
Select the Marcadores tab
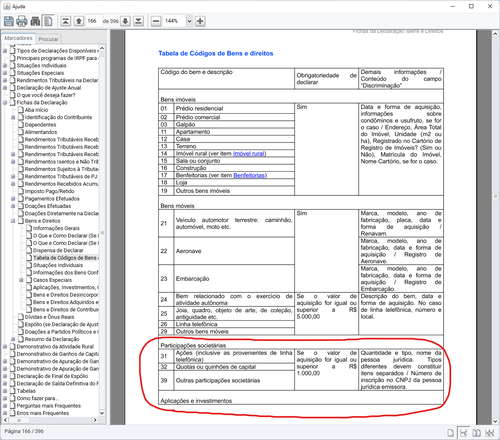18,38
